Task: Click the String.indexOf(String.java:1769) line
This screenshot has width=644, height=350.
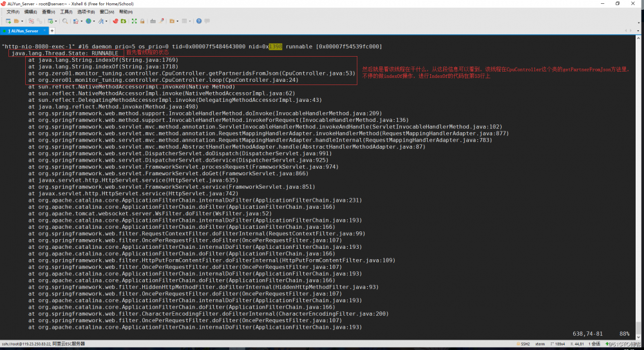Action: coord(103,60)
